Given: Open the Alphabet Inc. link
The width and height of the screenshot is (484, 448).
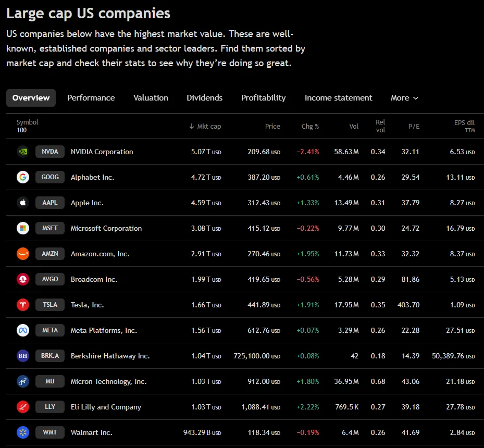Looking at the screenshot, I should point(92,178).
